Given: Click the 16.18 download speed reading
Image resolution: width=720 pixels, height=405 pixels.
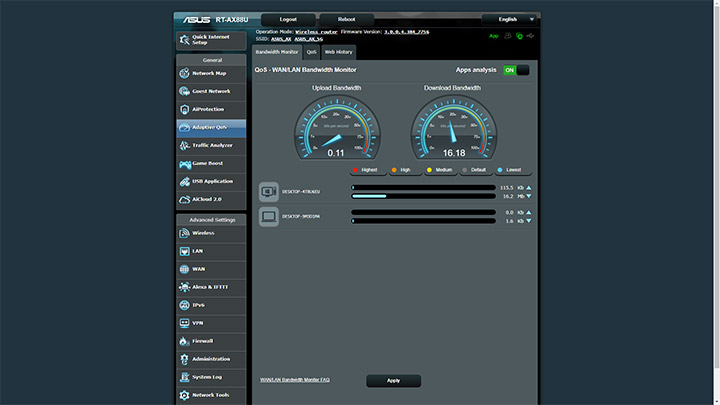Looking at the screenshot, I should coord(454,153).
